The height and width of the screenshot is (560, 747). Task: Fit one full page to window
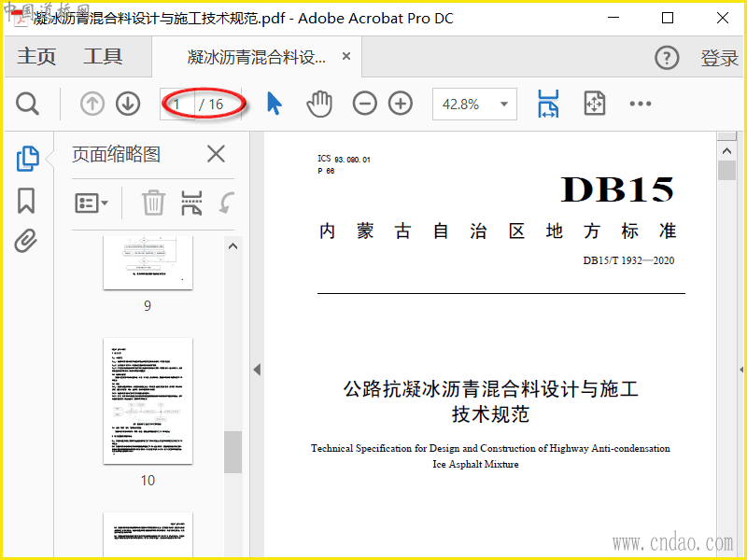tap(594, 104)
